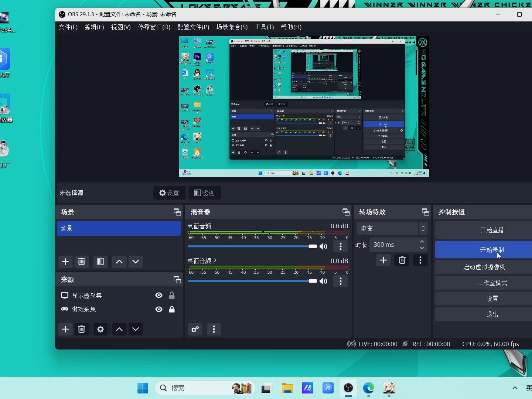532x399 pixels.
Task: Open the mixer panel's three-dot menu at the bottom
Action: coord(214,329)
